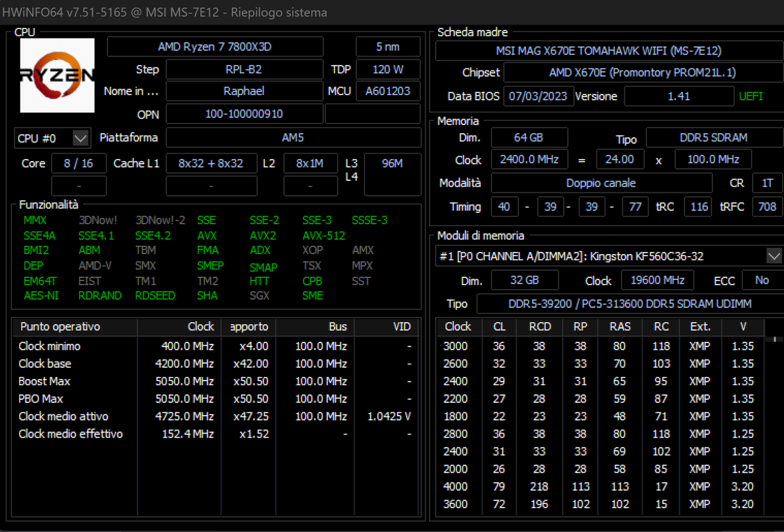Click the L2 cache value 8x1M

(310, 164)
